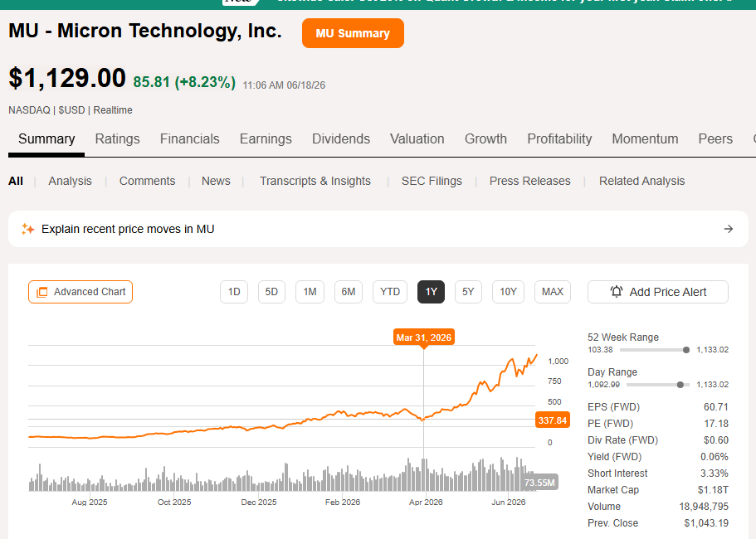Open the Momentum tab
The image size is (756, 539).
click(x=645, y=138)
